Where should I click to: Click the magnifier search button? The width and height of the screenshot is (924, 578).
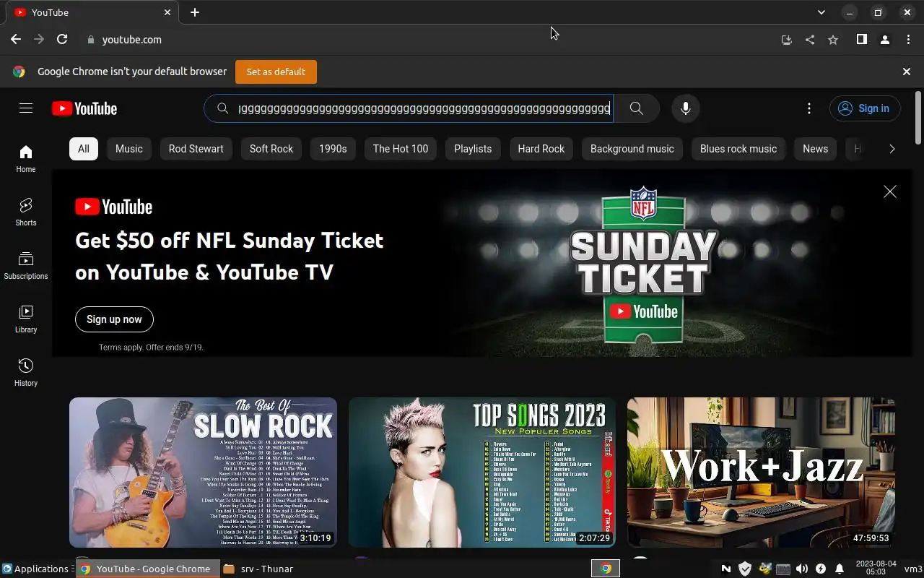point(636,108)
